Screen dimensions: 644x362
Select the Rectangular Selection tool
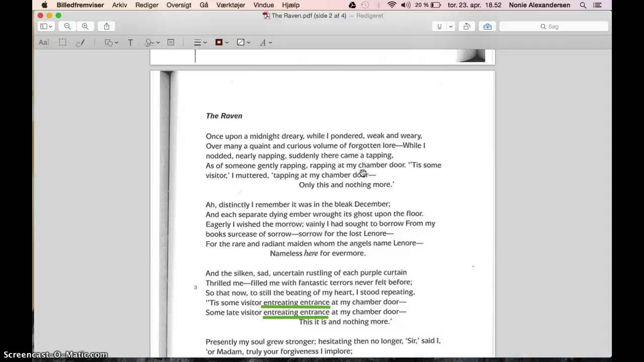coord(62,43)
